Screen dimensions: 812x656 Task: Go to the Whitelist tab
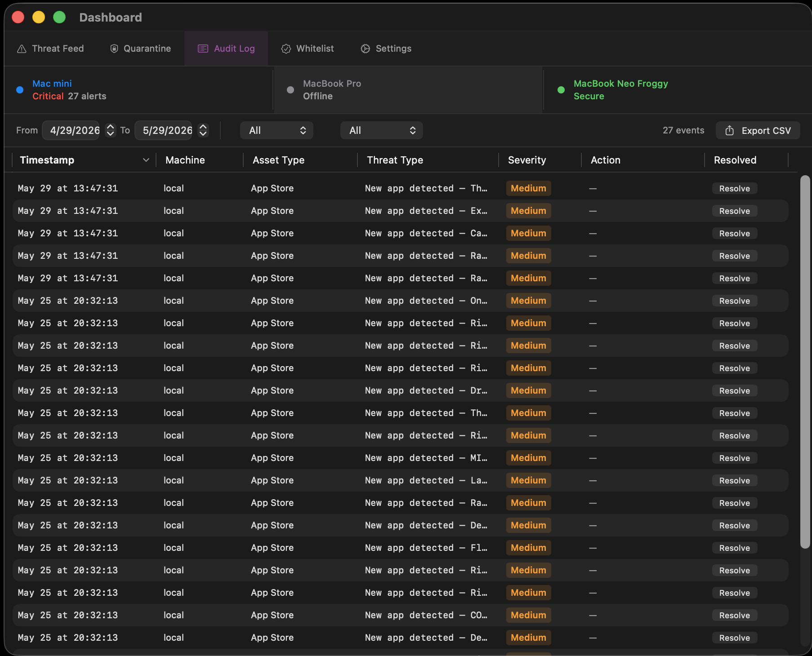pyautogui.click(x=308, y=49)
